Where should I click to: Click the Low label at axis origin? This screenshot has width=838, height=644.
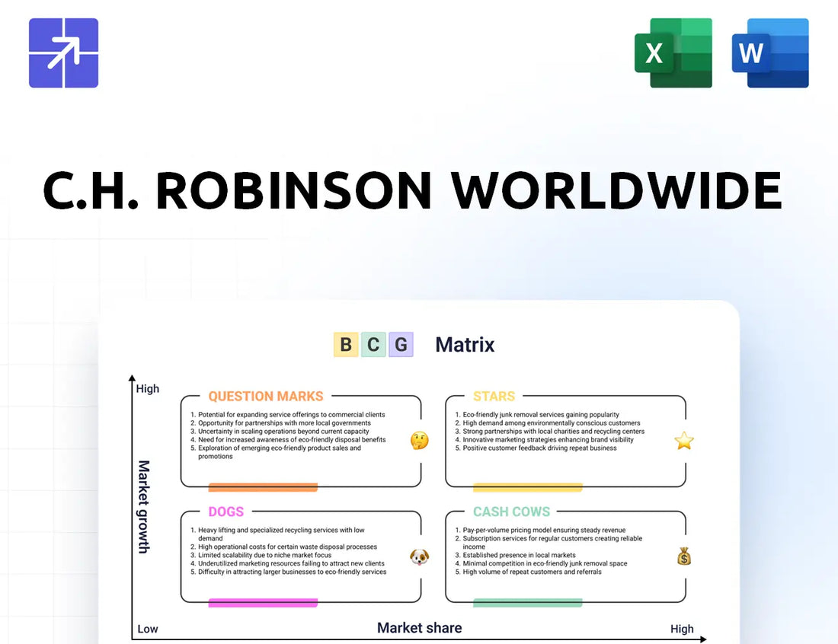(148, 629)
